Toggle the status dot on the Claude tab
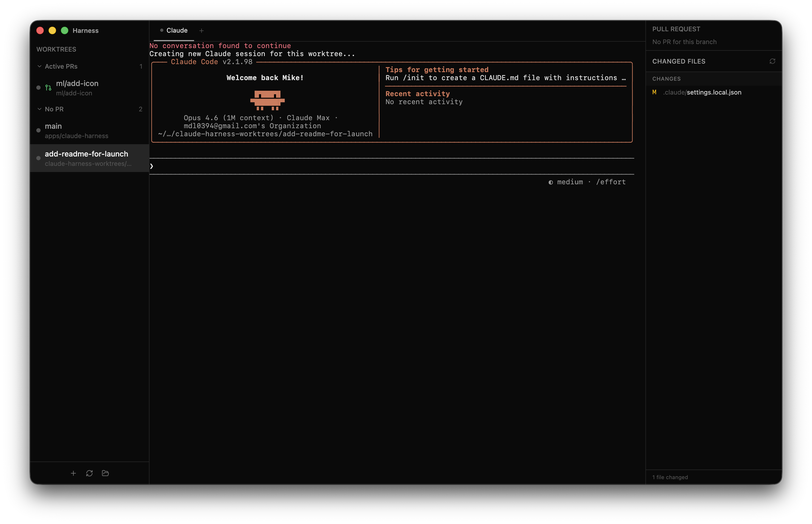Image resolution: width=812 pixels, height=524 pixels. (x=162, y=30)
